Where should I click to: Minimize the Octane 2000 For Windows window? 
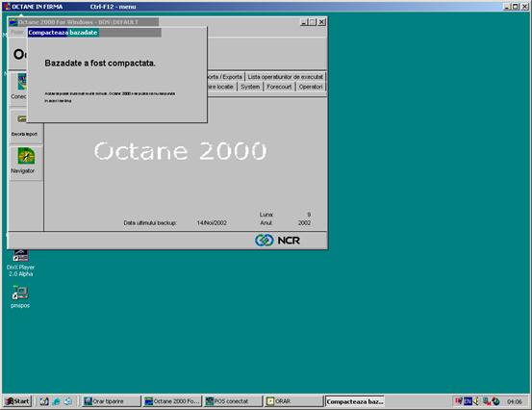pyautogui.click(x=304, y=22)
